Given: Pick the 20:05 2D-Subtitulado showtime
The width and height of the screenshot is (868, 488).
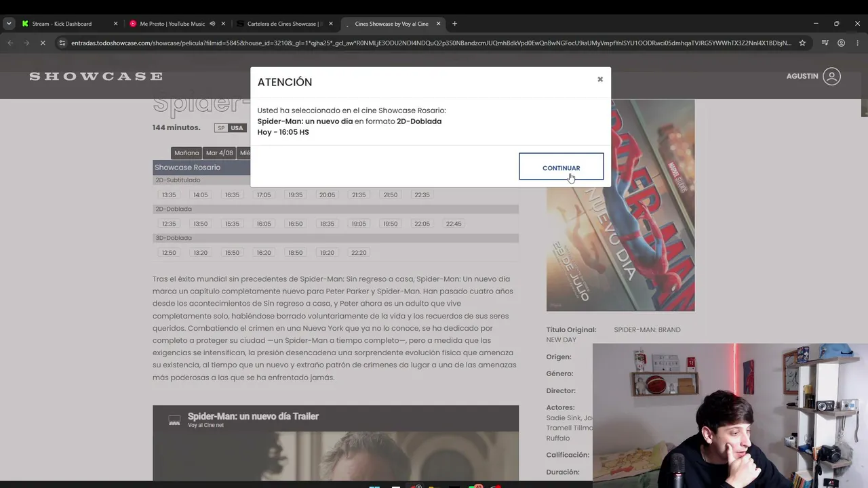Looking at the screenshot, I should point(328,195).
